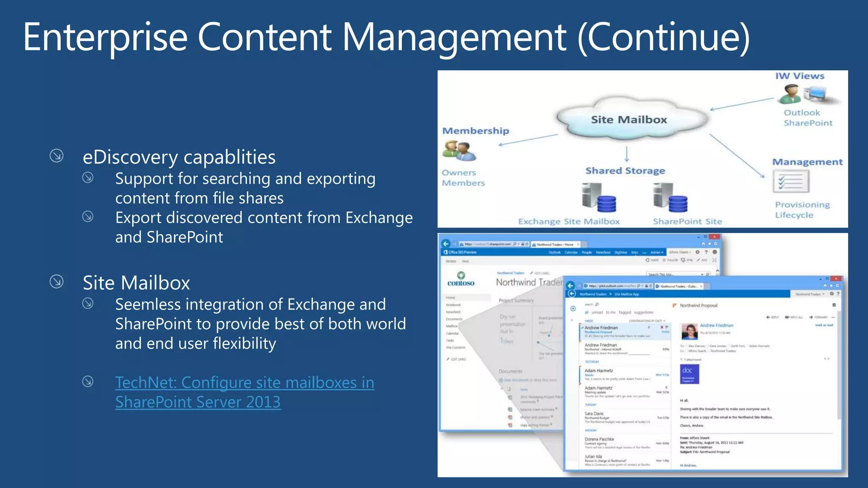The image size is (868, 488).
Task: Click Andrew Friedman's profile photo
Action: click(689, 332)
